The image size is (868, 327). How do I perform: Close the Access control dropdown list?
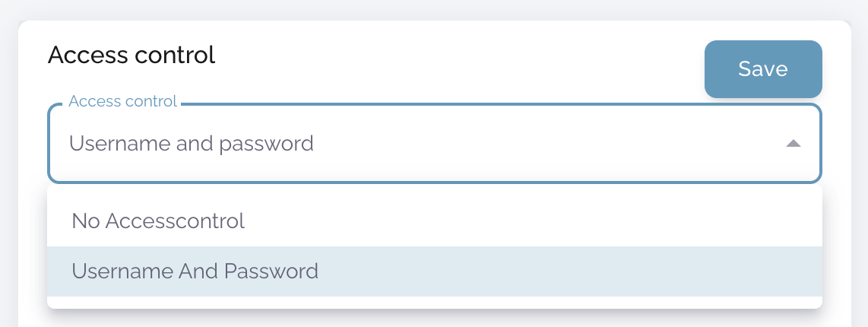point(794,143)
